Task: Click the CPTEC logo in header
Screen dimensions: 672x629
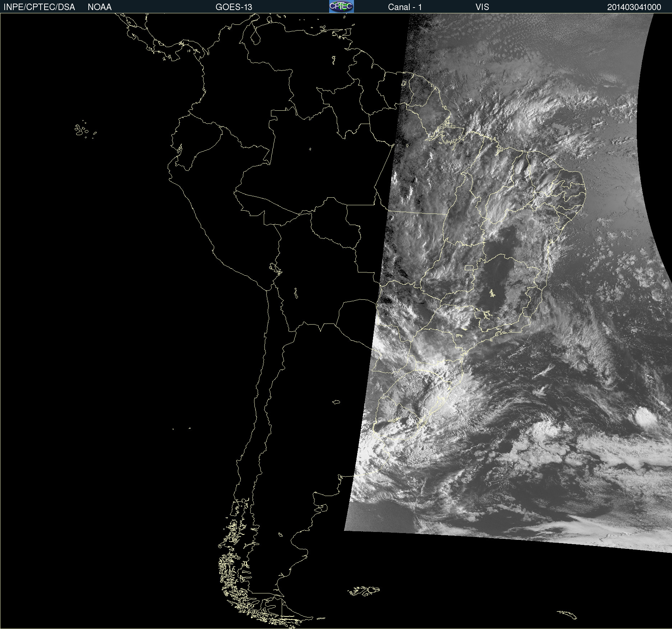Action: point(341,6)
